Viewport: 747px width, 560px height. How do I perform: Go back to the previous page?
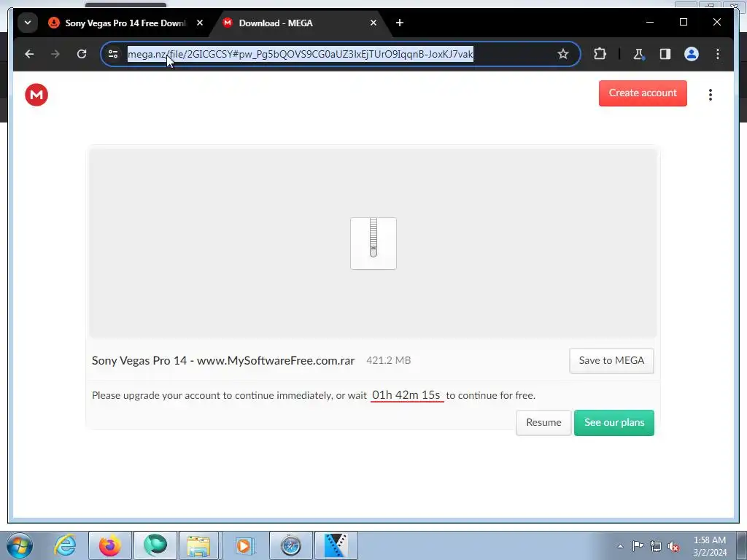[x=29, y=54]
